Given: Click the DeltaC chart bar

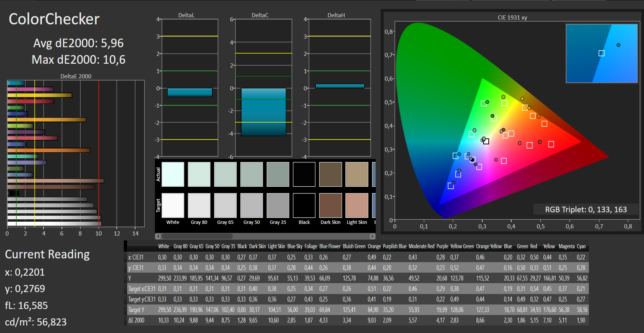Looking at the screenshot, I should point(263,112).
